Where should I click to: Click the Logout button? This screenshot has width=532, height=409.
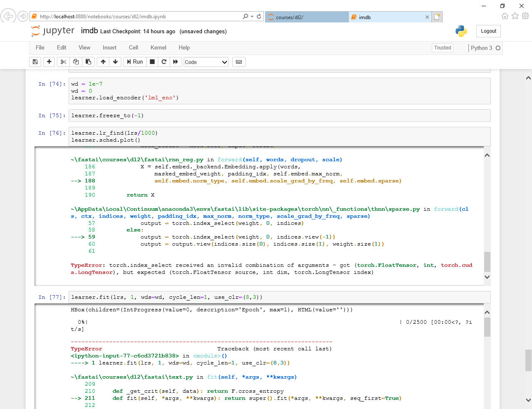click(x=488, y=31)
